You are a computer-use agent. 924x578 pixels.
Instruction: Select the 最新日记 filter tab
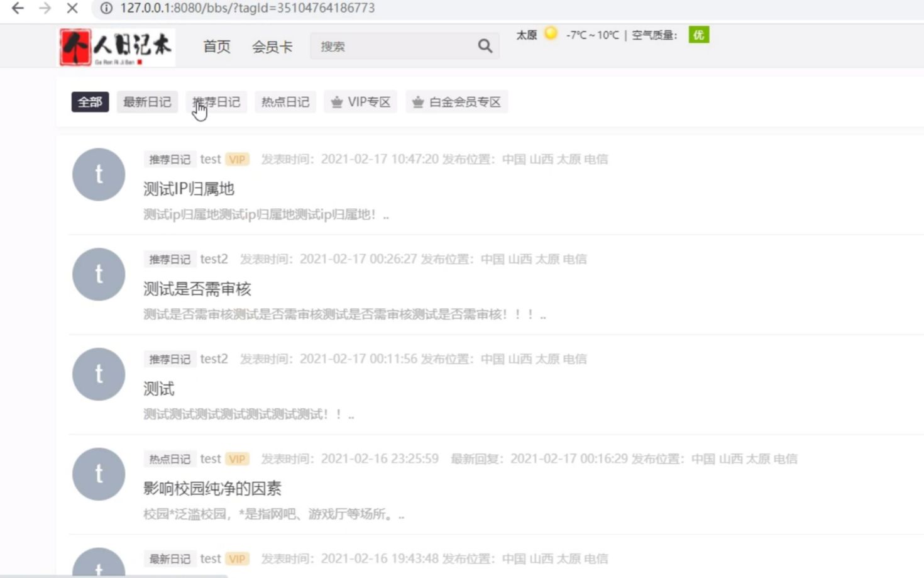pos(147,102)
